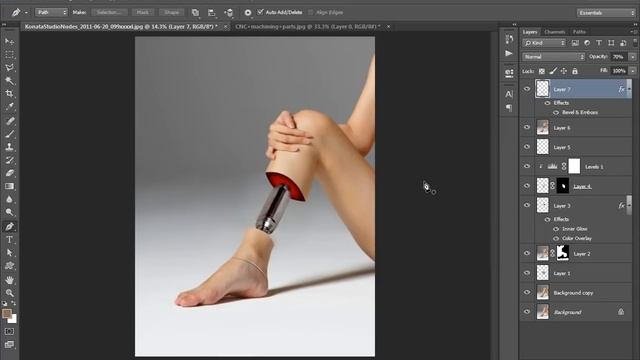Lock all icon in Layers panel
The image size is (640, 360).
pyautogui.click(x=575, y=71)
